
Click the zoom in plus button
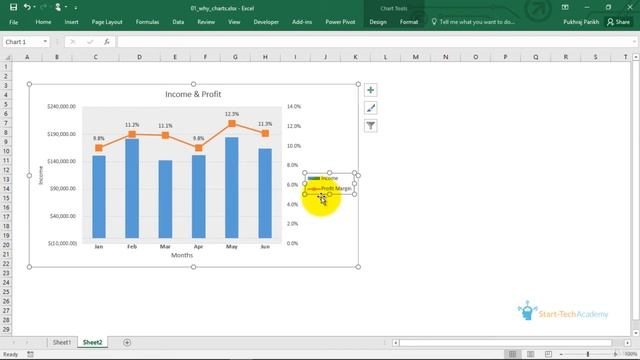point(616,354)
